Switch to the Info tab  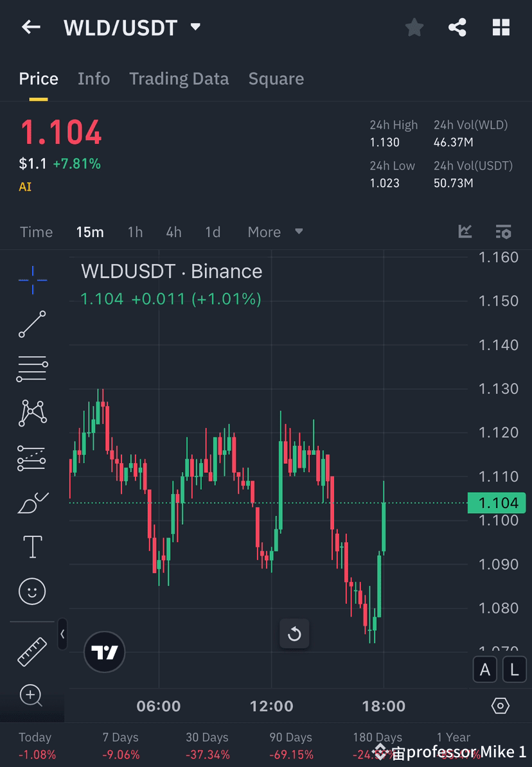(94, 78)
